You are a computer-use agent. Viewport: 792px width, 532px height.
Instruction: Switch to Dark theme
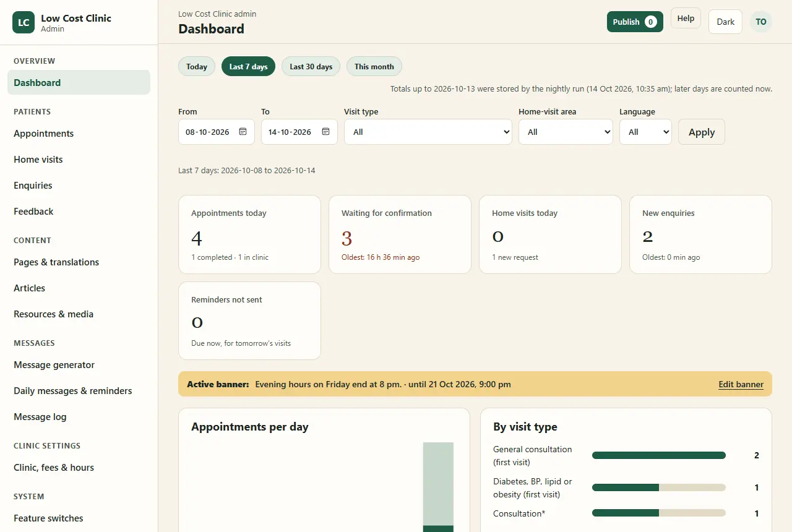pos(725,22)
